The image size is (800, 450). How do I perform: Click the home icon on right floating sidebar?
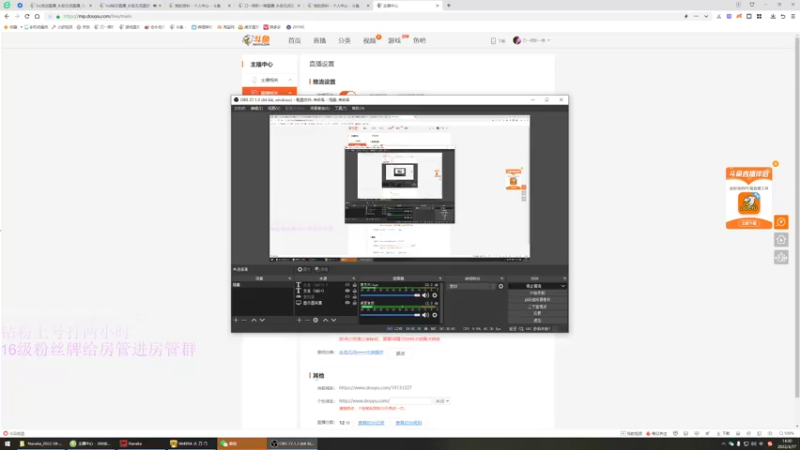tap(781, 240)
